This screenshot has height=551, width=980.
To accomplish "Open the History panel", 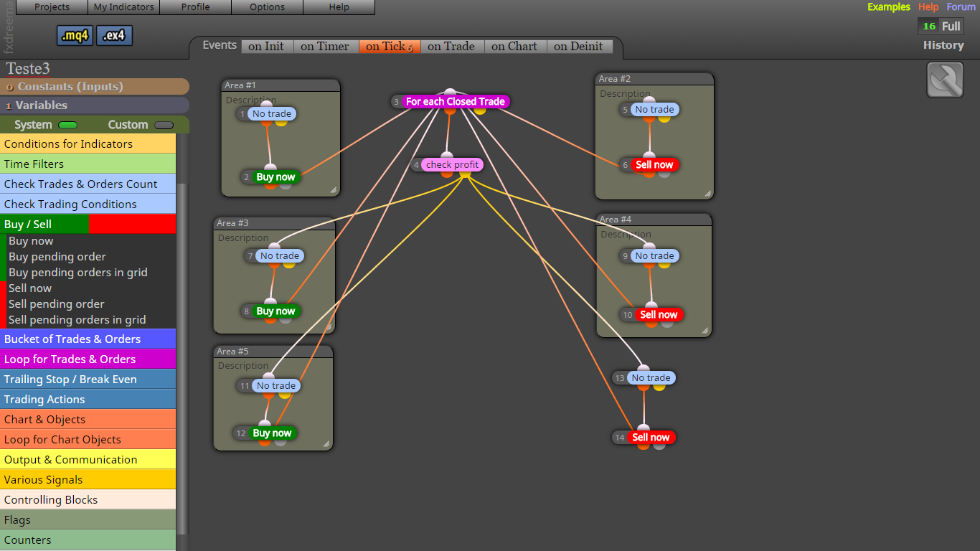I will 943,45.
